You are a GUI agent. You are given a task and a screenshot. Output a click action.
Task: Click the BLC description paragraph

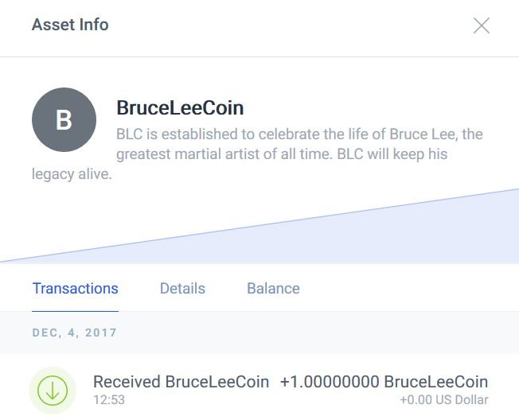click(299, 134)
